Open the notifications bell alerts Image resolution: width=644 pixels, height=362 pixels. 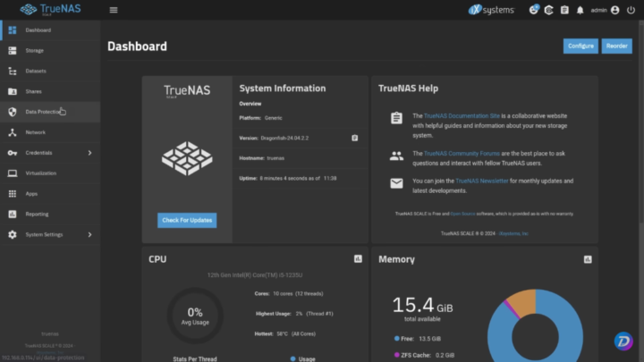tap(580, 10)
